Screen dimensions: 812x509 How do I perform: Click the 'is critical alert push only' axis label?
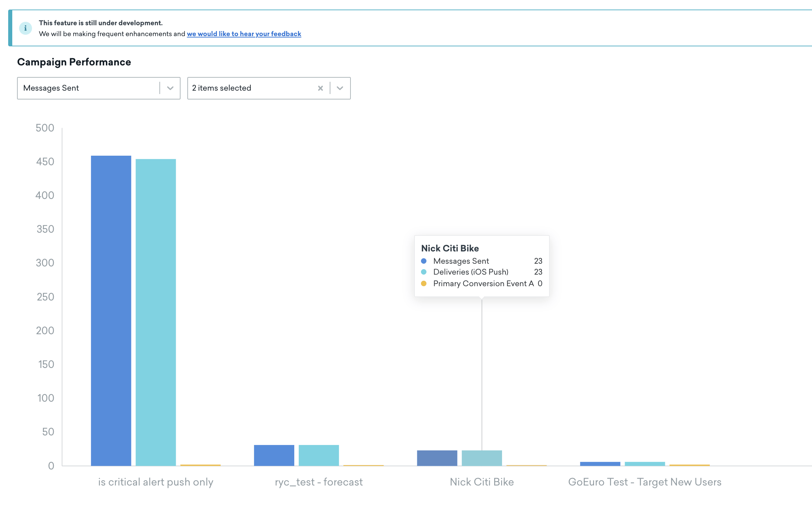pos(156,482)
